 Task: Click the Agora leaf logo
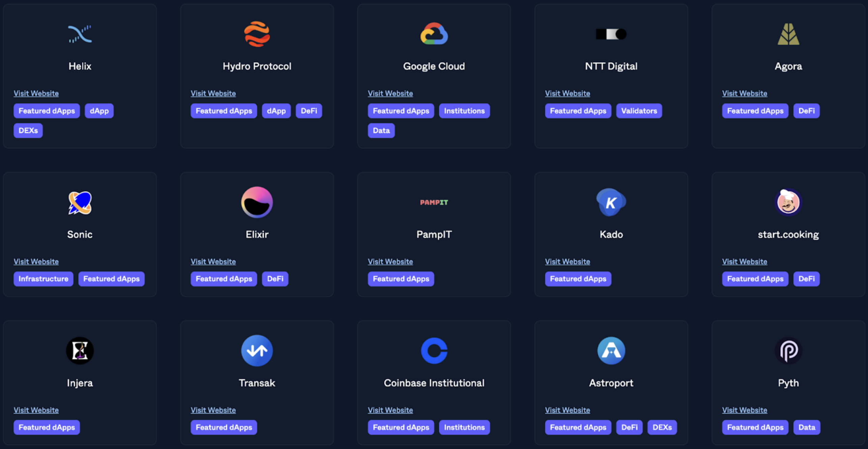(788, 34)
